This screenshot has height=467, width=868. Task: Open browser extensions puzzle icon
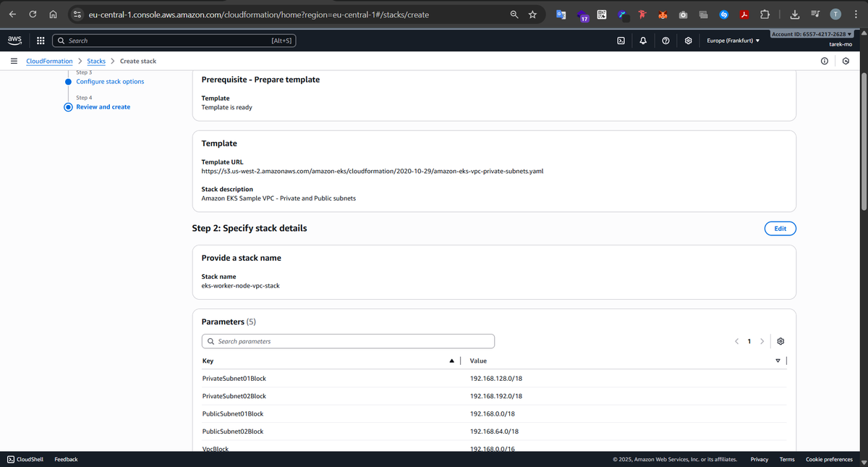click(765, 14)
